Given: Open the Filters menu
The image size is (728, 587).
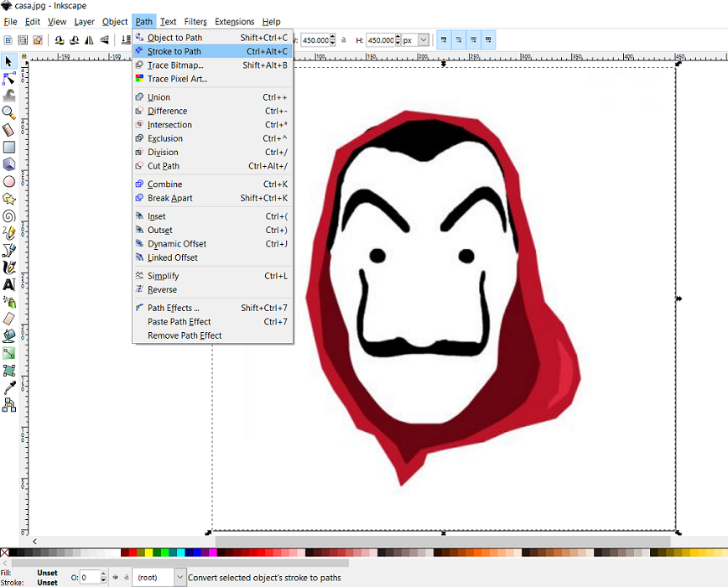Looking at the screenshot, I should [195, 22].
